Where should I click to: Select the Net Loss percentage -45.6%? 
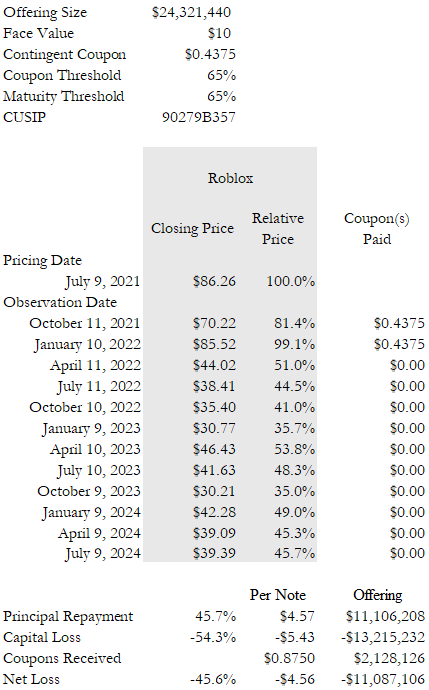213,679
